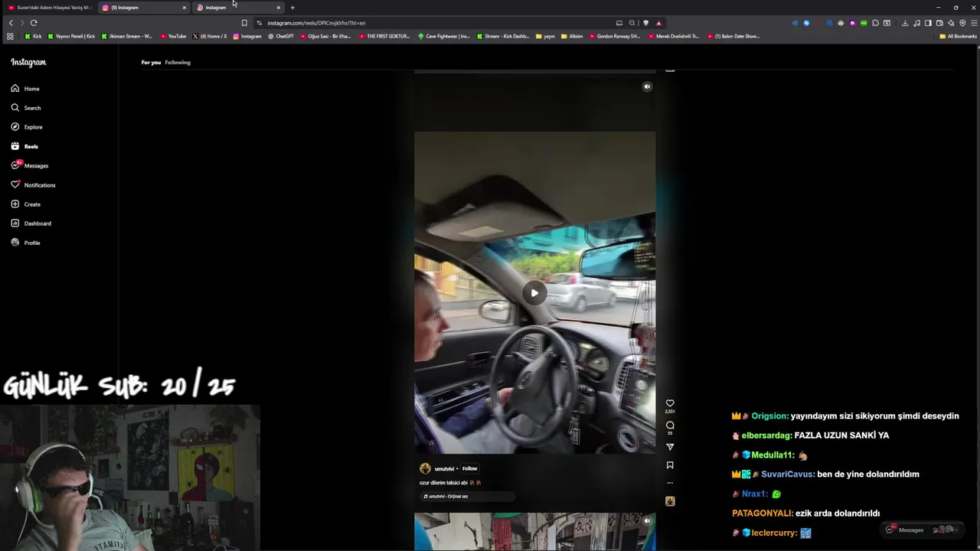Image resolution: width=980 pixels, height=551 pixels.
Task: Click the Instagram logo wordmark
Action: (x=28, y=62)
